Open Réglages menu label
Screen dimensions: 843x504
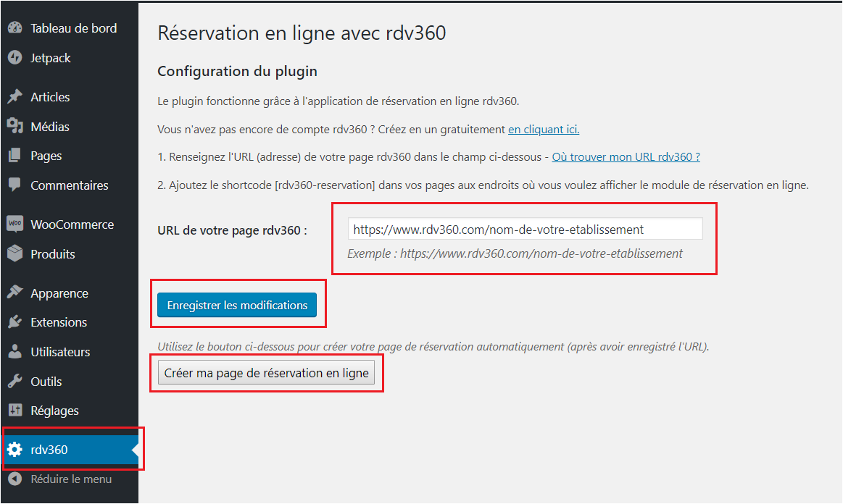tap(55, 411)
